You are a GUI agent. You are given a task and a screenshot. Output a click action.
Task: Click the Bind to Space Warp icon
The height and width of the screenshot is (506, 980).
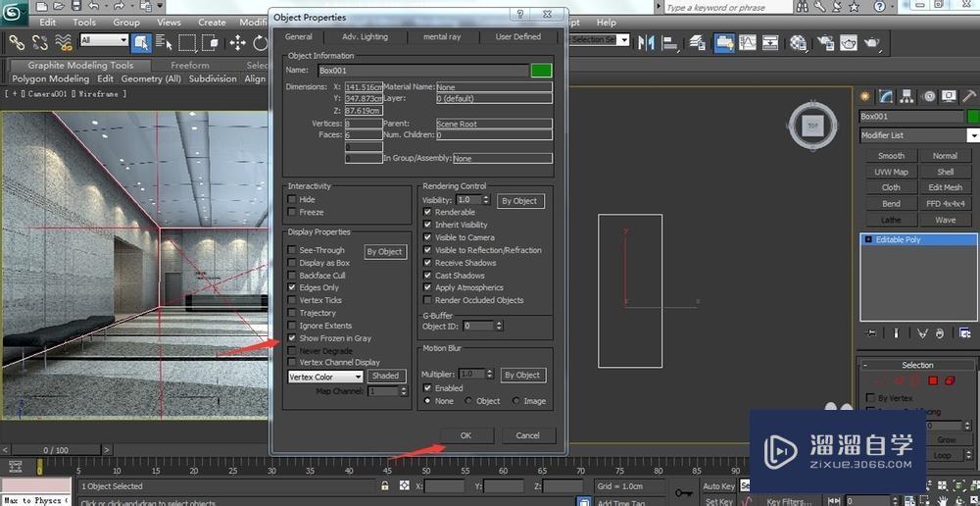[x=63, y=42]
